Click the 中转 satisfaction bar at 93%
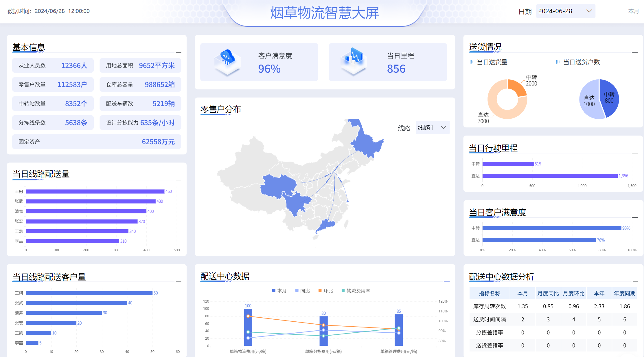Viewport: 644px width, 357px height. tap(552, 228)
